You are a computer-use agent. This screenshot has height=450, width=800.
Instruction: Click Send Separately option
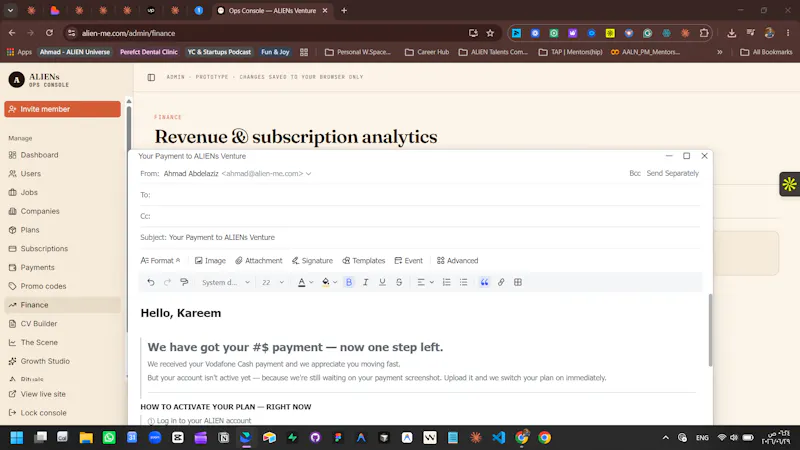(x=672, y=173)
